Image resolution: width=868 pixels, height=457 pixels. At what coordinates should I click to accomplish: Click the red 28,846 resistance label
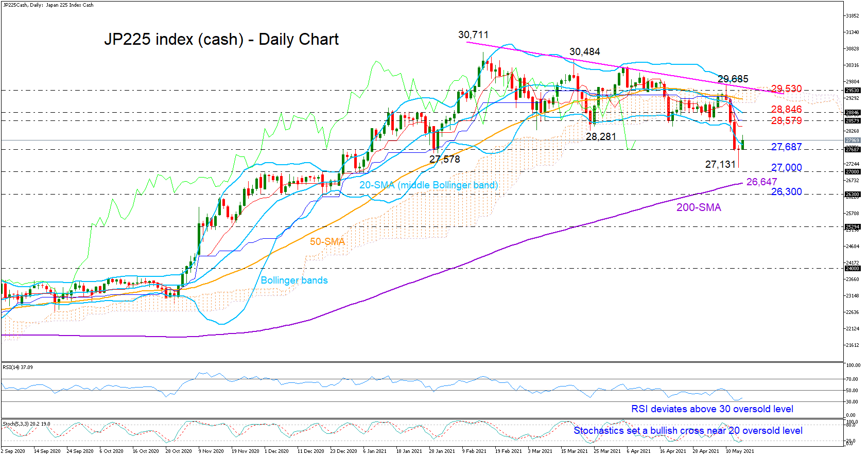point(786,109)
